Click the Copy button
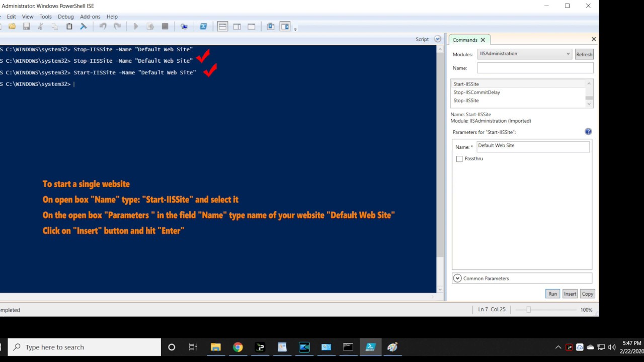Image resolution: width=644 pixels, height=362 pixels. tap(587, 294)
